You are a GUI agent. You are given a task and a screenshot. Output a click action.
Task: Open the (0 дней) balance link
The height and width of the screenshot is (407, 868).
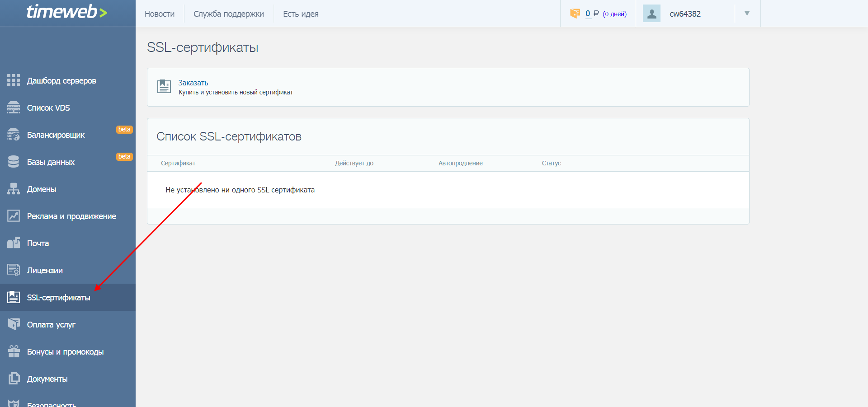click(x=615, y=14)
